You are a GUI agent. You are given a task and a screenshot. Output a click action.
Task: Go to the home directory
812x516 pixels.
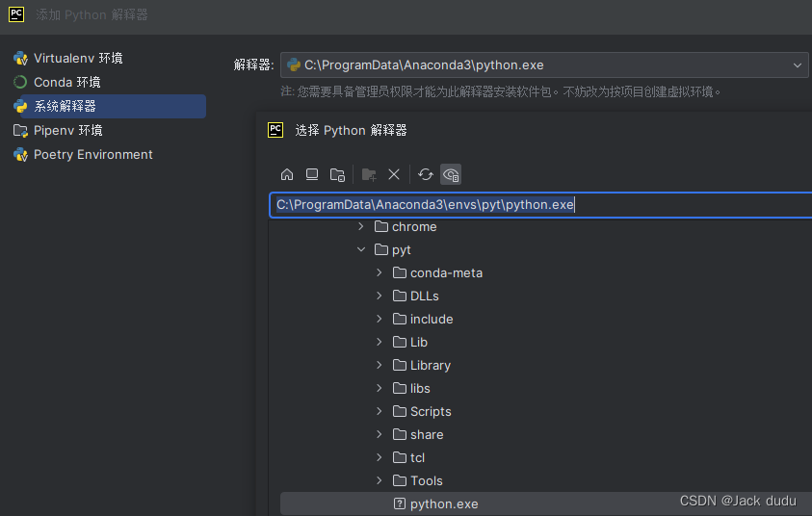(287, 174)
